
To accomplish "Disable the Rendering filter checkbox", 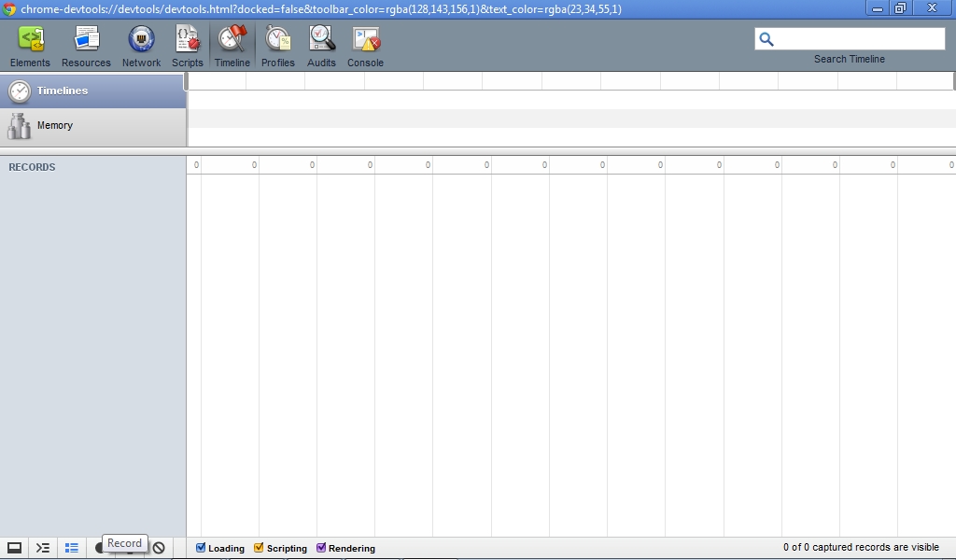I will [321, 548].
